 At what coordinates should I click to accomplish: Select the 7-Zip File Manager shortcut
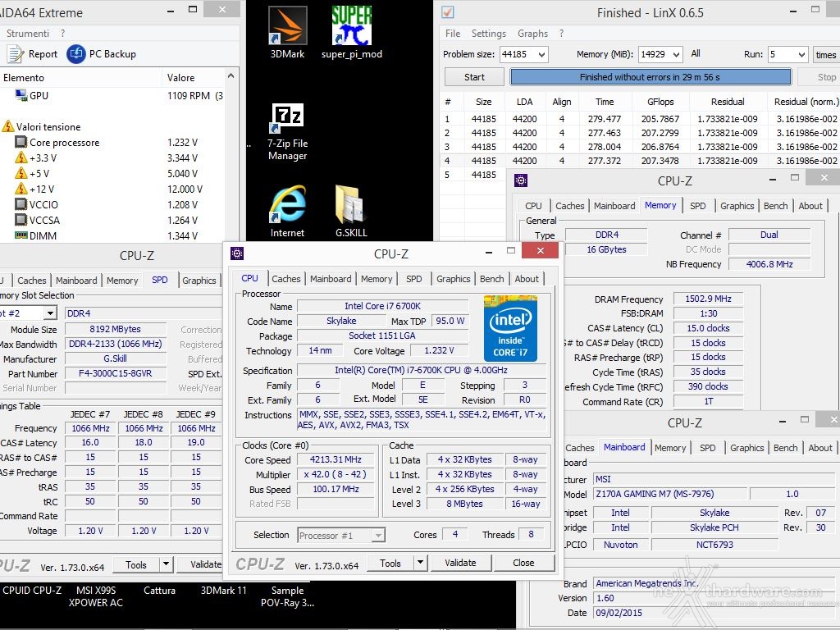coord(288,132)
